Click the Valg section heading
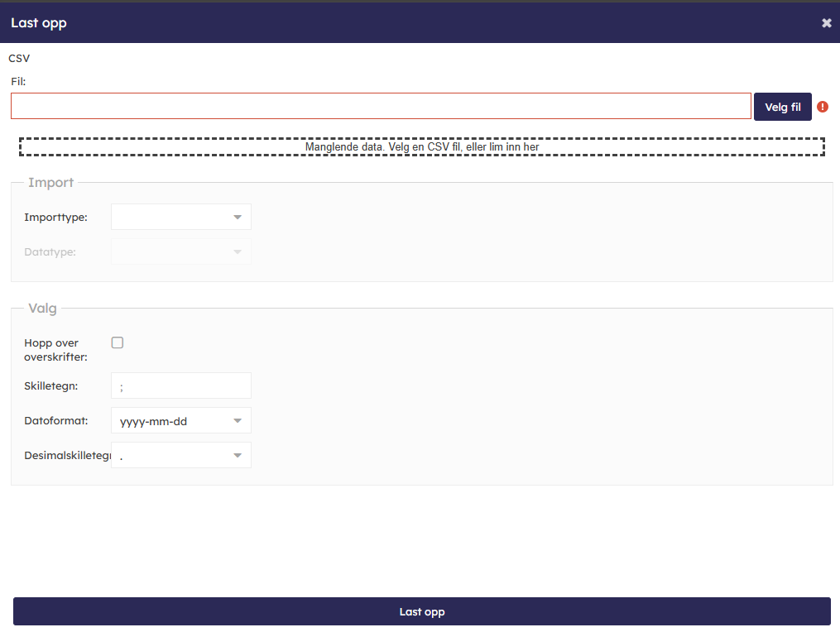Screen dimensions: 840x632 [x=42, y=309]
